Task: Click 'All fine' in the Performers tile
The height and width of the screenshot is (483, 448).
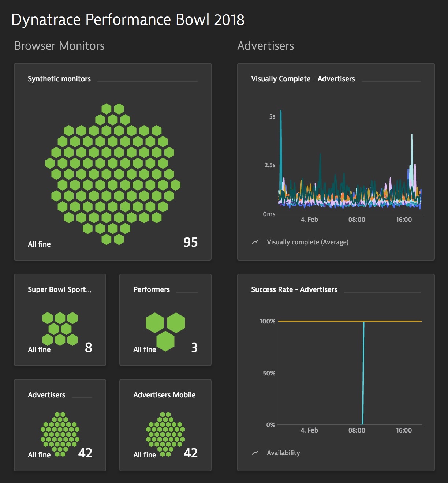Action: [x=145, y=349]
